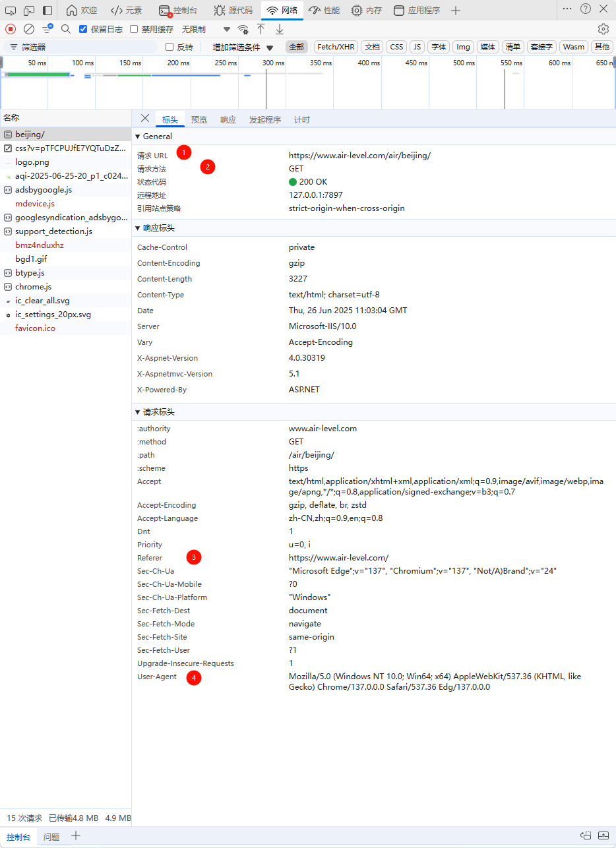Viewport: 616px width, 848px height.
Task: Open the 问题 drawer tab
Action: coord(51,837)
